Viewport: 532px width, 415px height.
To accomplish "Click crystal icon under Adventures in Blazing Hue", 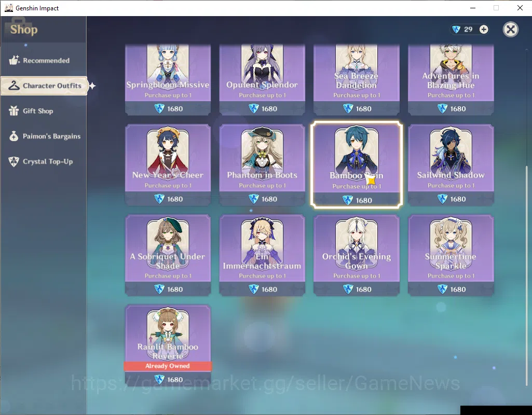I will [442, 109].
